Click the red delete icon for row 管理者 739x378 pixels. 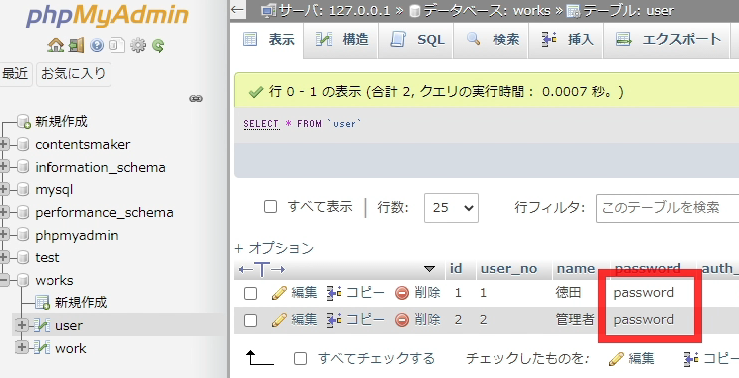click(x=402, y=320)
